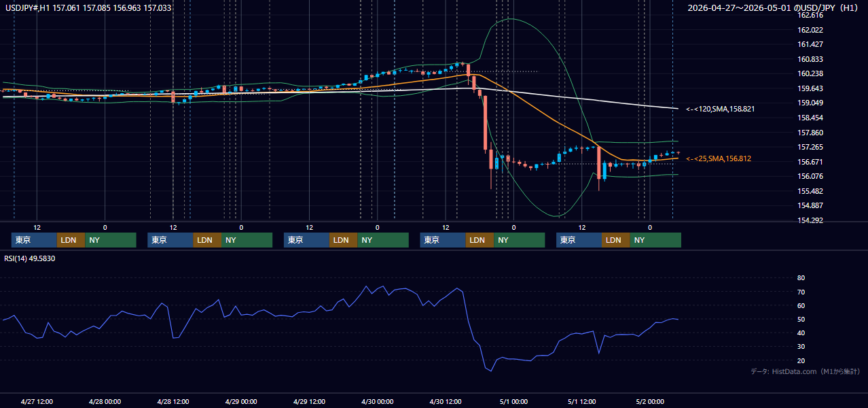Click price axis value 156.671

click(x=810, y=162)
